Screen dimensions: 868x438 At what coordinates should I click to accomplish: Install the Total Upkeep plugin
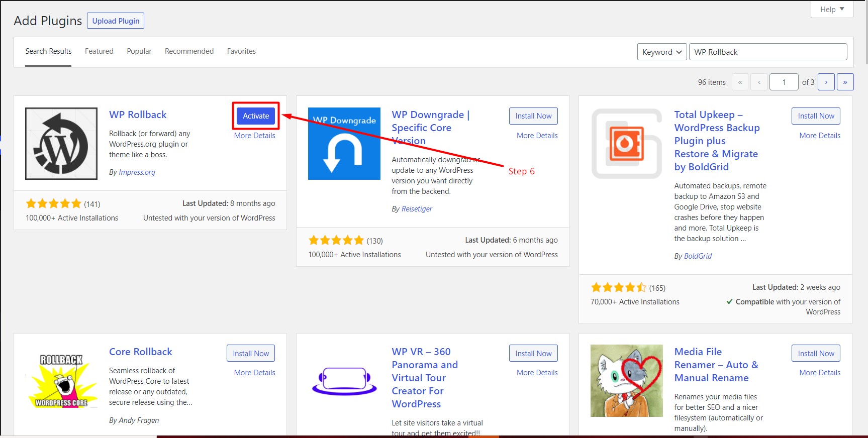816,116
